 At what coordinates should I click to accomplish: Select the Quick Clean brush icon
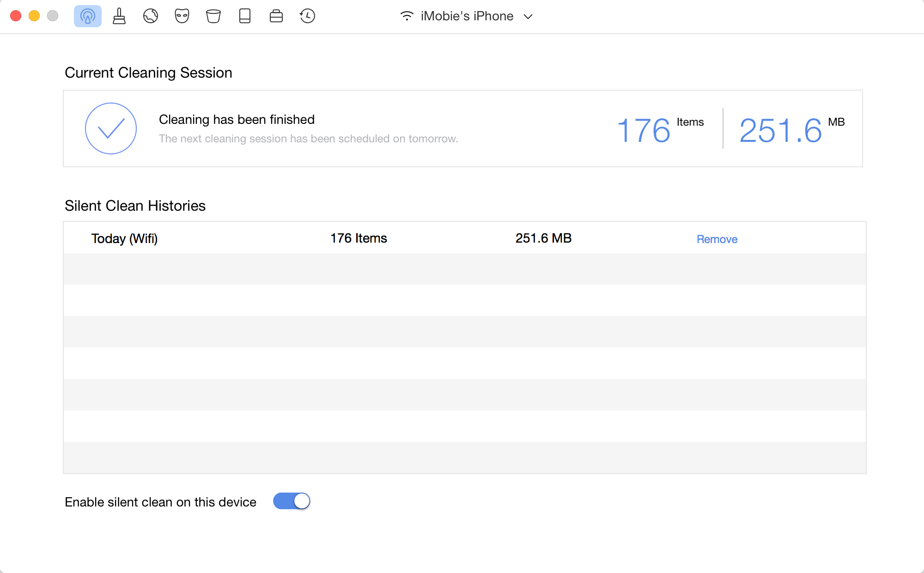pyautogui.click(x=119, y=16)
